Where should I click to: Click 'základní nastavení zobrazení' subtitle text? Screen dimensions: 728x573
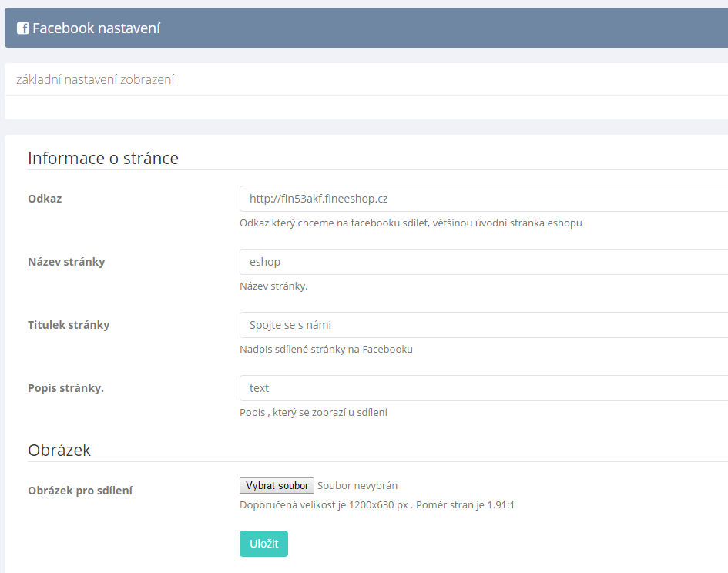click(x=96, y=80)
